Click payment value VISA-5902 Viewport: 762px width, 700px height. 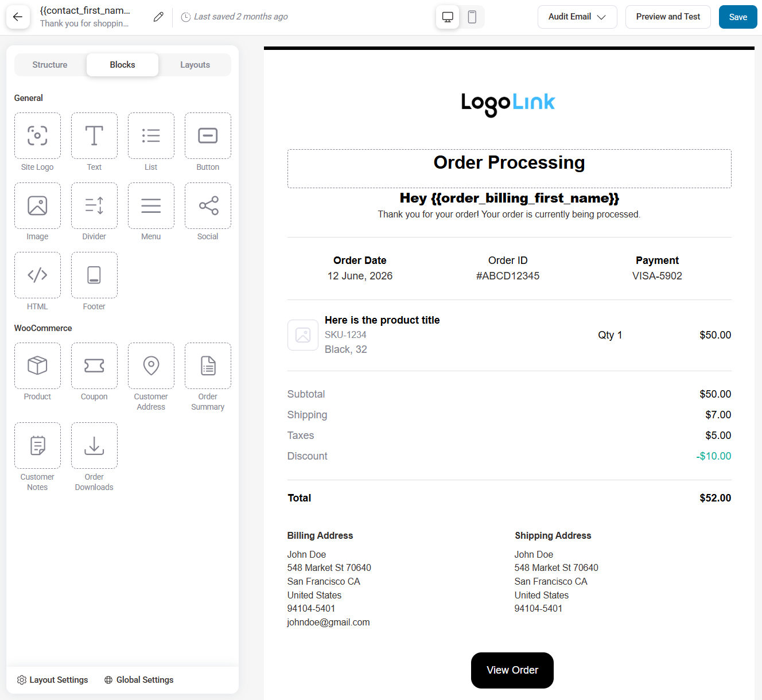pos(657,276)
